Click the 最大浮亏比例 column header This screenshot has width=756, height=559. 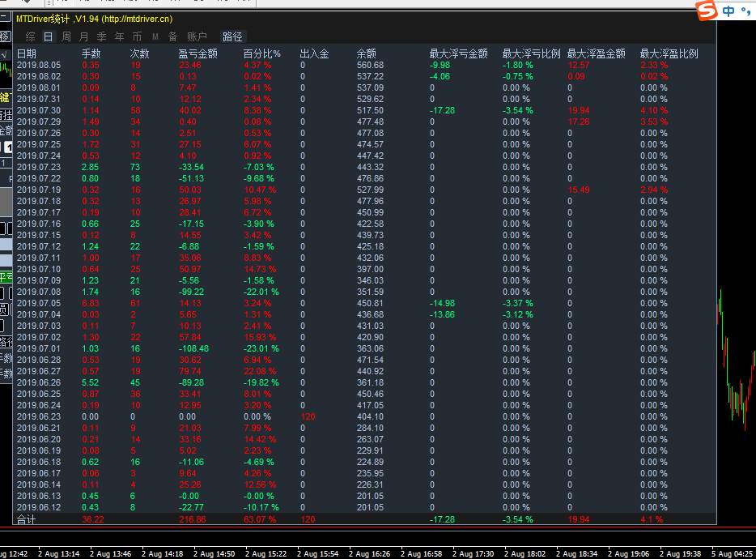tap(531, 53)
